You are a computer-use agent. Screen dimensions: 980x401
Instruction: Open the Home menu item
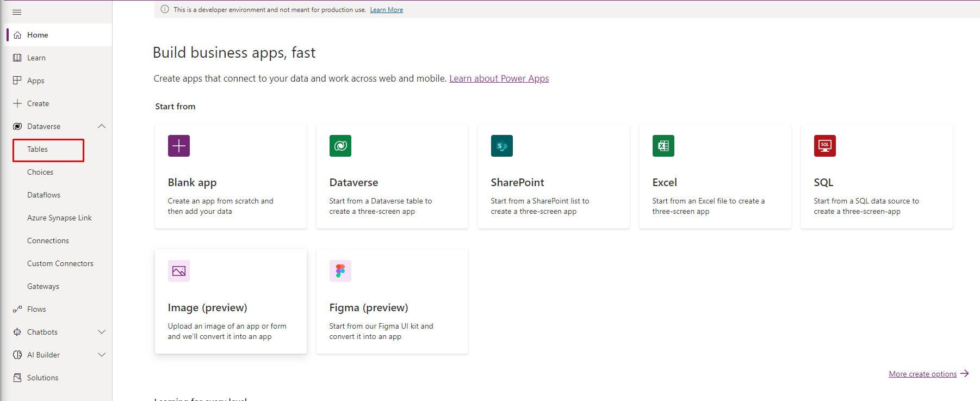(x=57, y=35)
